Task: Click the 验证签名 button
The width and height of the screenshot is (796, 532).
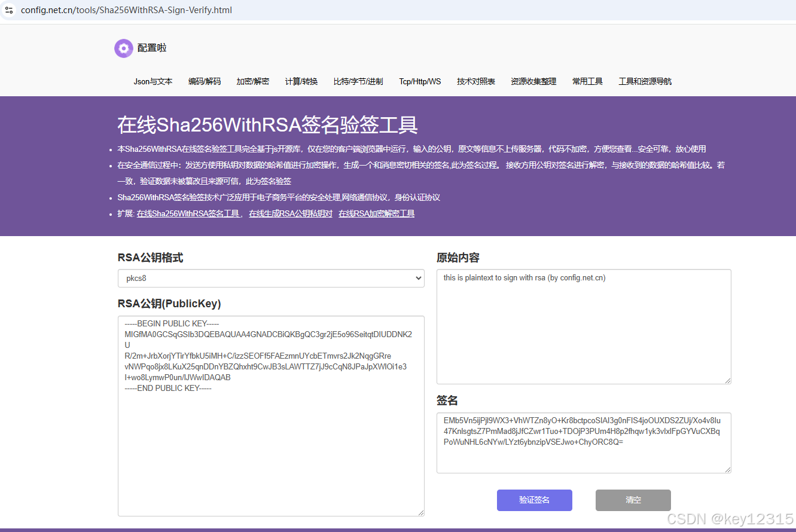Action: [534, 500]
